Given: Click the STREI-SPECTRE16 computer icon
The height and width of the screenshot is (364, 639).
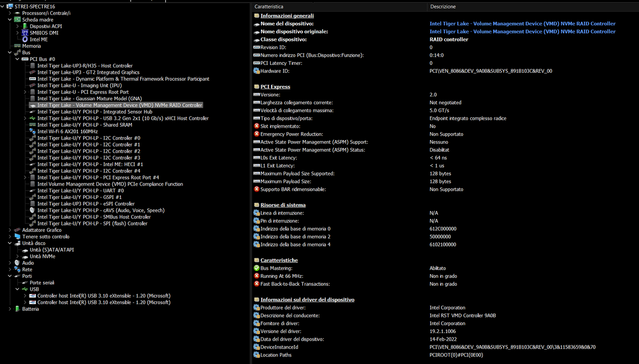Looking at the screenshot, I should [x=10, y=6].
